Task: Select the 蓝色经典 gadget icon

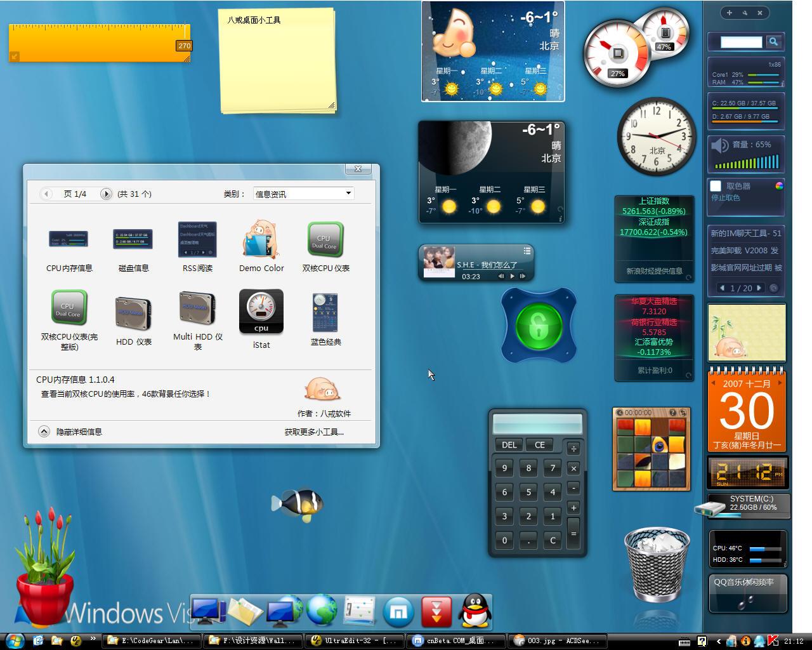Action: pyautogui.click(x=325, y=311)
